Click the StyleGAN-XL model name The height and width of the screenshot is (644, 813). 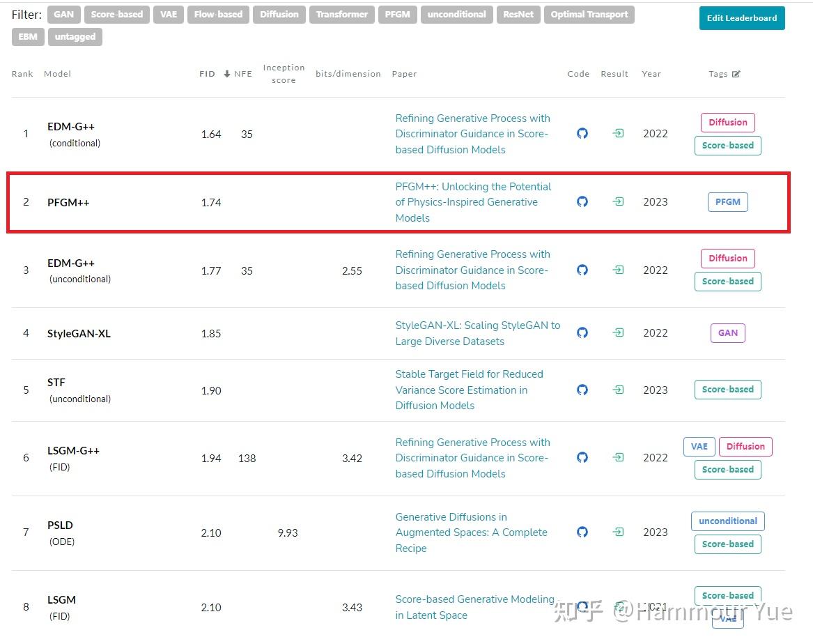[79, 334]
